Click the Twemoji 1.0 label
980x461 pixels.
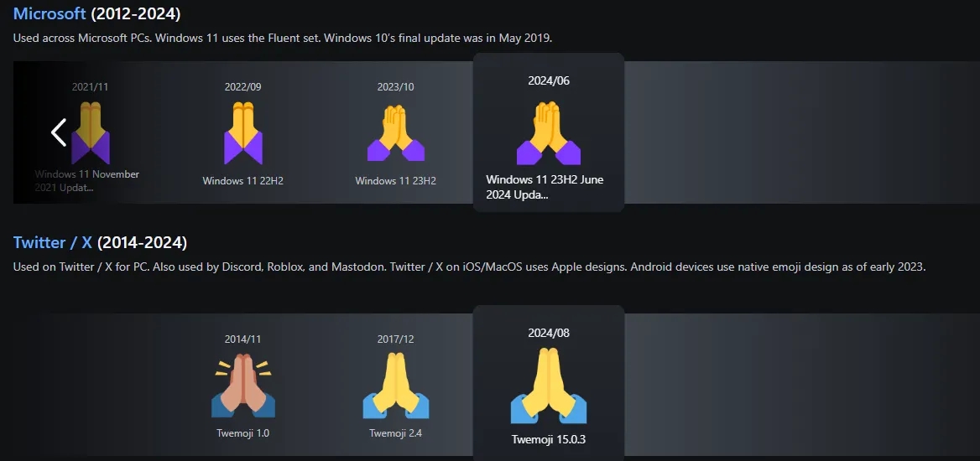pyautogui.click(x=243, y=433)
